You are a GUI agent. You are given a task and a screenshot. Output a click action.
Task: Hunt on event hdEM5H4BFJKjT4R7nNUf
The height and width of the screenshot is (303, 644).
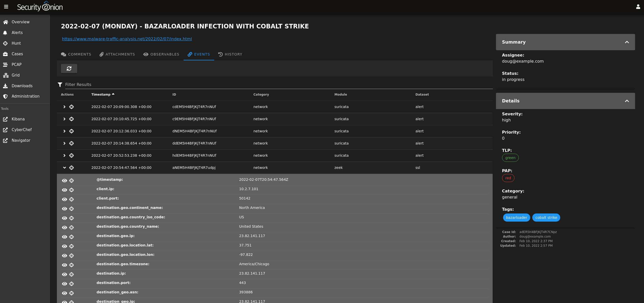click(72, 156)
